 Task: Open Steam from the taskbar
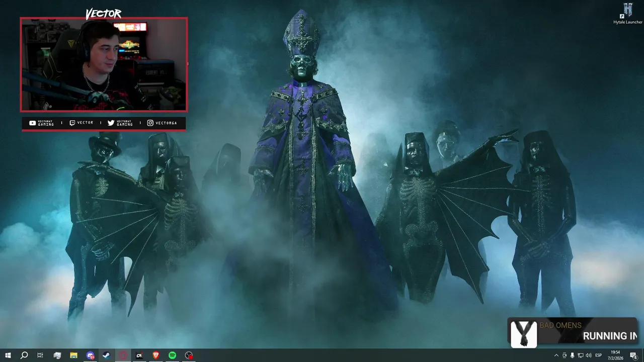click(107, 355)
